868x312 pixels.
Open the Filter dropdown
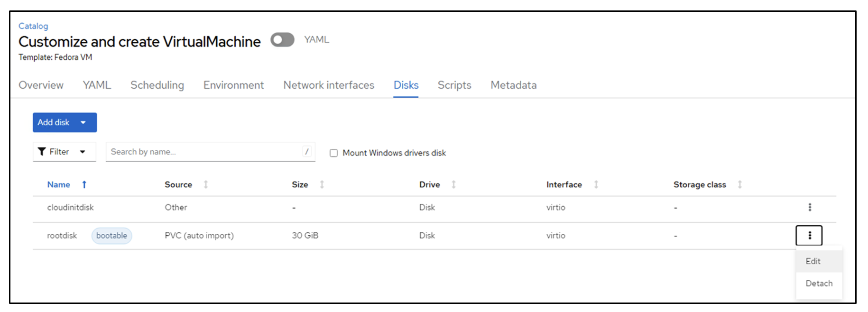65,152
